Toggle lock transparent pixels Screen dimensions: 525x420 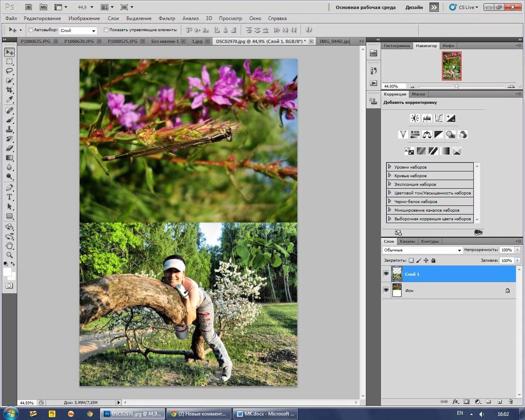(411, 260)
